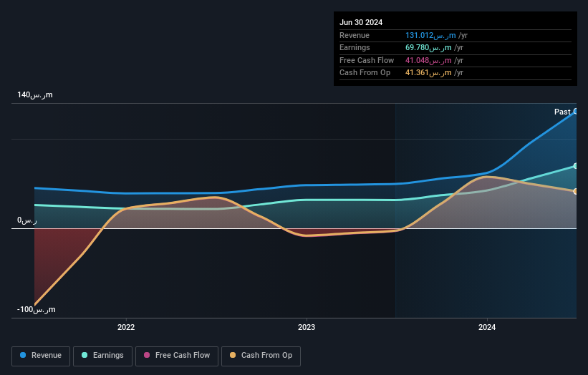Viewport: 588px width, 375px height.
Task: Click the Cash From Op row label in tooltip
Action: [x=365, y=73]
